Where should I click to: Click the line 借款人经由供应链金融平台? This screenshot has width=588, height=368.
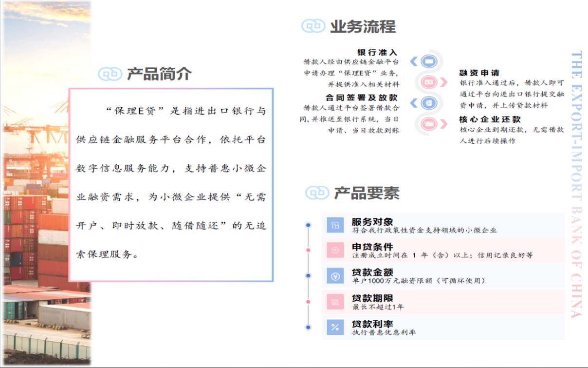coord(351,62)
